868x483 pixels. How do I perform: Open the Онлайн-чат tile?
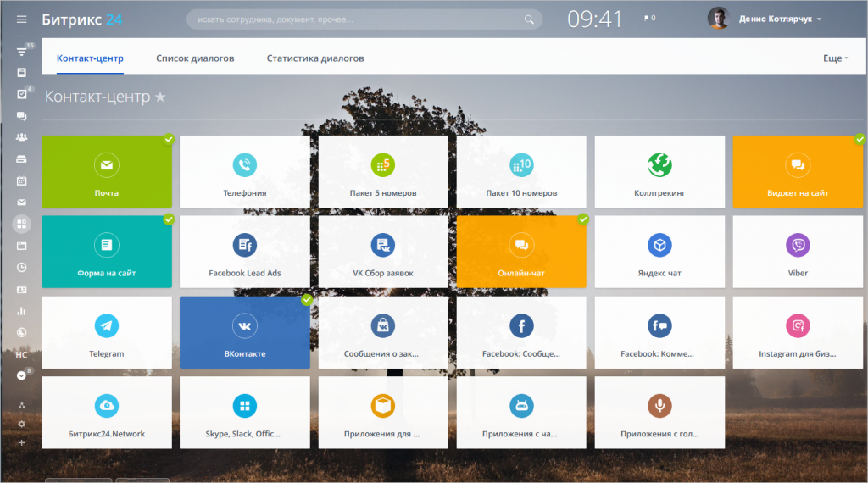pos(521,252)
